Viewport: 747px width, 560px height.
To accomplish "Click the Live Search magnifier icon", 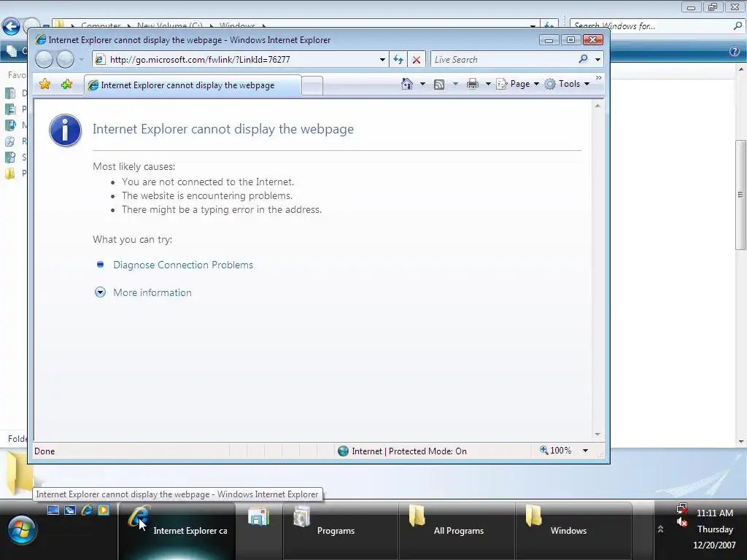I will coord(583,59).
